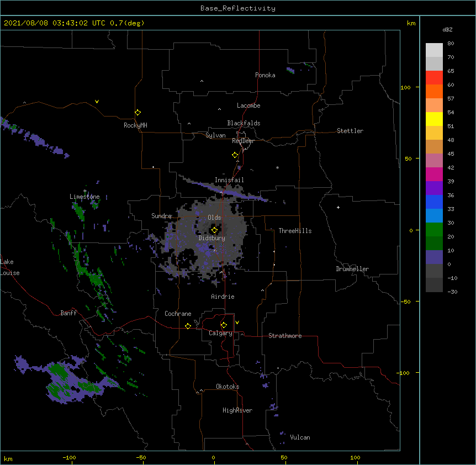Screen dimensions: 476x465
Task: Select the Calgary label
Action: tap(220, 333)
